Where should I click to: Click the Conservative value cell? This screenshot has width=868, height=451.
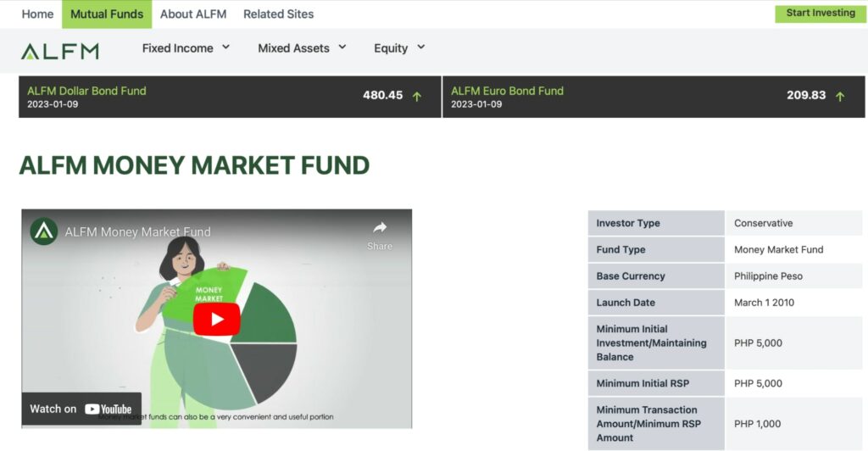tap(793, 223)
